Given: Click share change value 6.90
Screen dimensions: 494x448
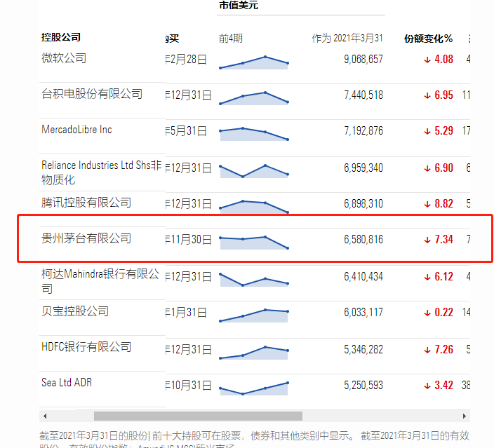Looking at the screenshot, I should pyautogui.click(x=443, y=168).
